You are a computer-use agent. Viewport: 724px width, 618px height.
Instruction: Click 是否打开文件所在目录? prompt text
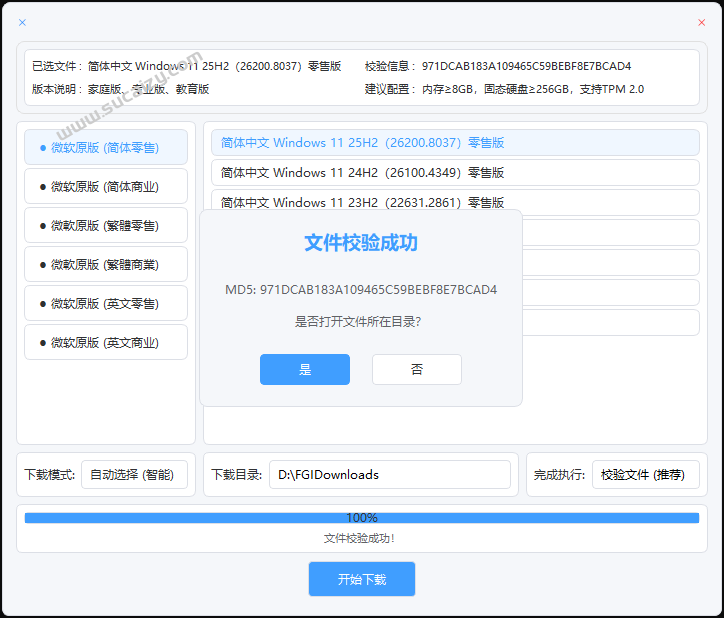[358, 321]
